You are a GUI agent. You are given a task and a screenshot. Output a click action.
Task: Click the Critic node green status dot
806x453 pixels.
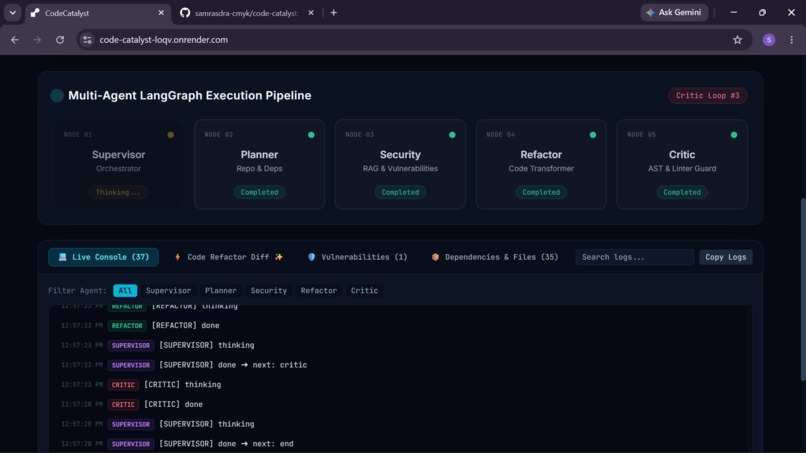tap(734, 135)
